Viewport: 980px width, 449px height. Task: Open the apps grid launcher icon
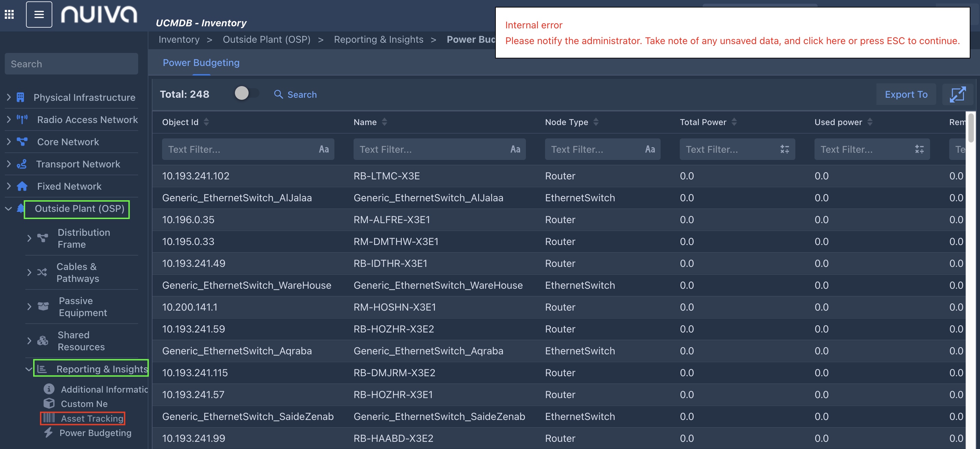pos(9,14)
